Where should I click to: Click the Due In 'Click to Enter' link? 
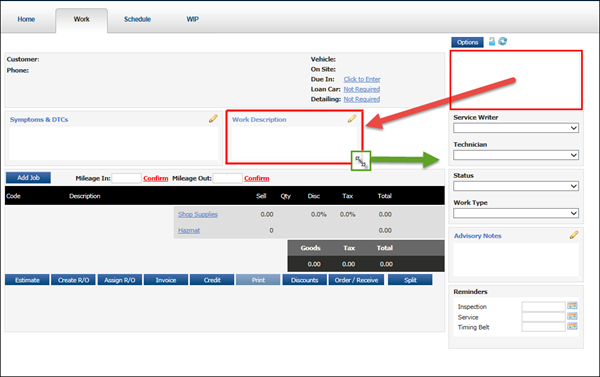362,79
